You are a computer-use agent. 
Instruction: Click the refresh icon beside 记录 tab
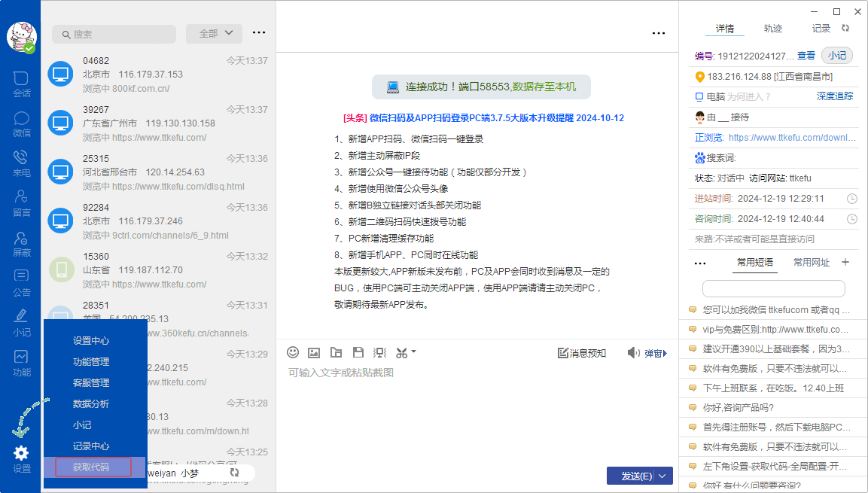point(845,29)
